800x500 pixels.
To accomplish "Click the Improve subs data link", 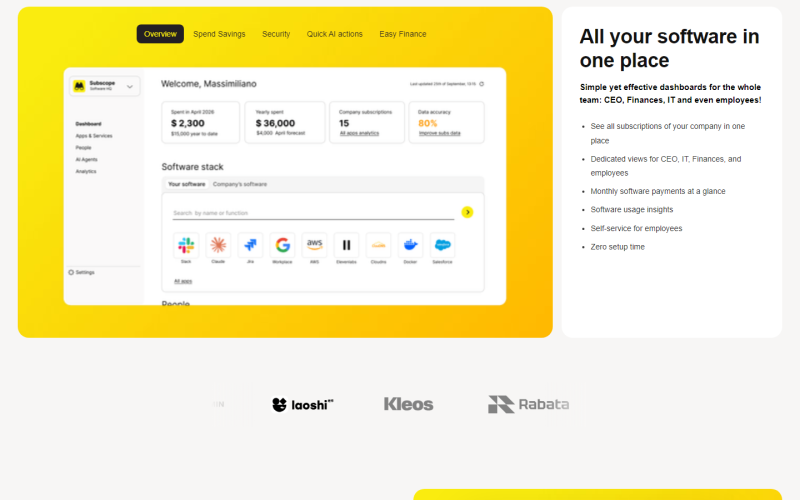I will (x=439, y=133).
